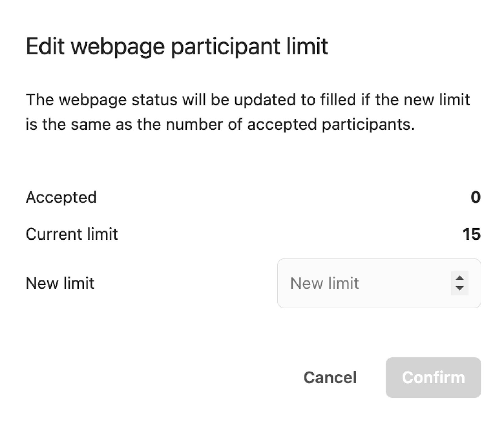
Task: Decrease the new limit with down arrow
Action: (460, 288)
